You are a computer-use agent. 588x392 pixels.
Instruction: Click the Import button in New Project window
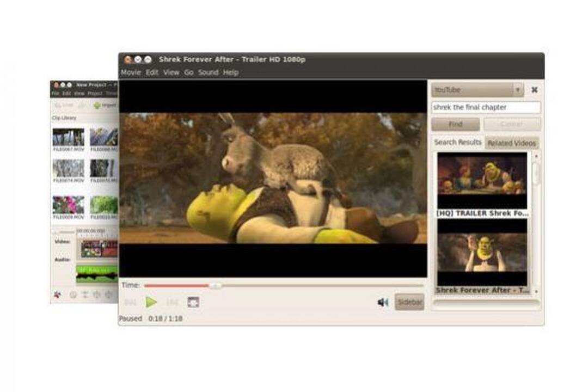pyautogui.click(x=106, y=106)
